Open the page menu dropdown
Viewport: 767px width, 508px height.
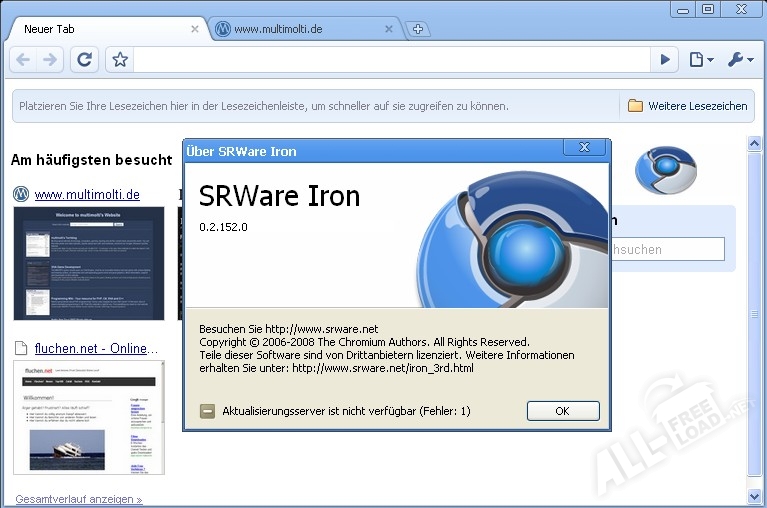coord(701,60)
